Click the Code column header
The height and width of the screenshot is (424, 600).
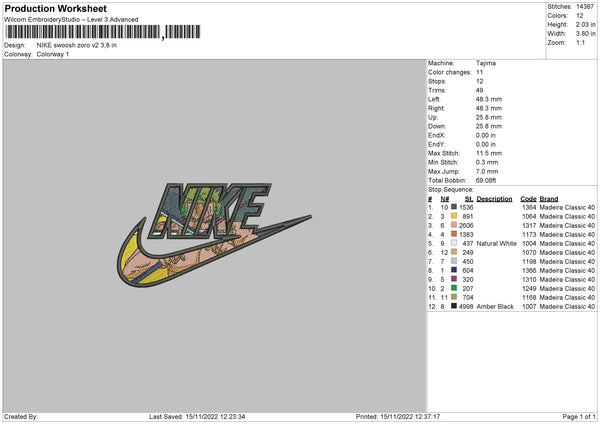(528, 199)
